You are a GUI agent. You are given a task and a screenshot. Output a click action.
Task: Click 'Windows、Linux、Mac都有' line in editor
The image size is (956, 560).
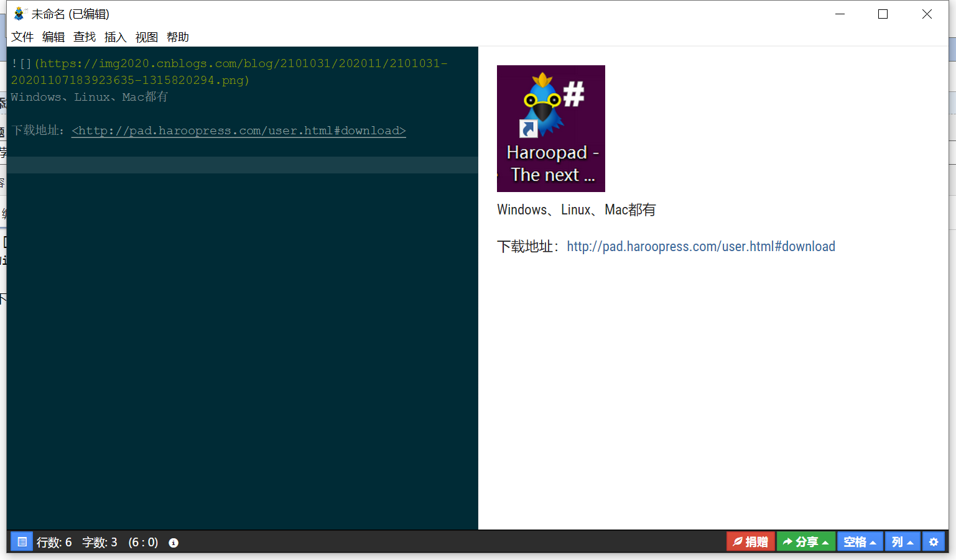click(89, 97)
